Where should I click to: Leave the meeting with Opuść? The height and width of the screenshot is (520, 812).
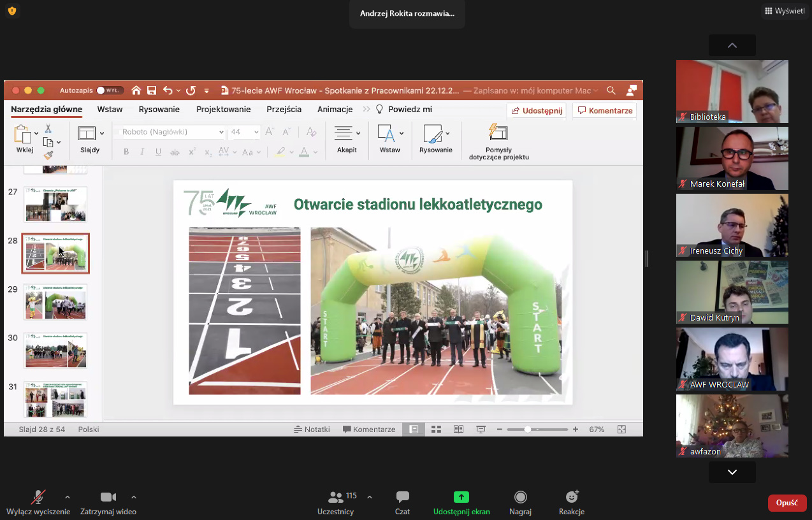[x=787, y=503]
